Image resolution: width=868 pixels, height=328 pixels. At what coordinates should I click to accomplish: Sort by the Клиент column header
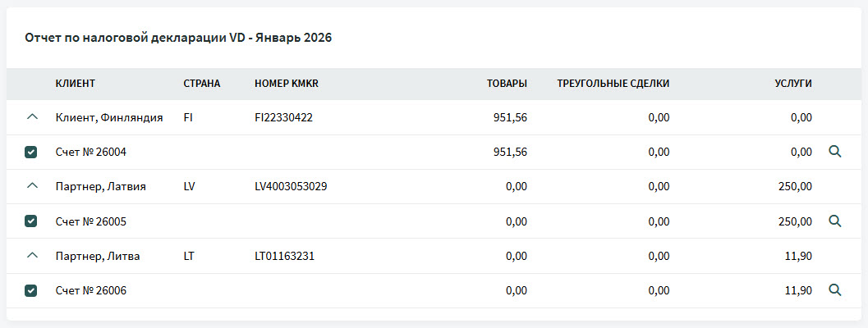click(x=76, y=84)
